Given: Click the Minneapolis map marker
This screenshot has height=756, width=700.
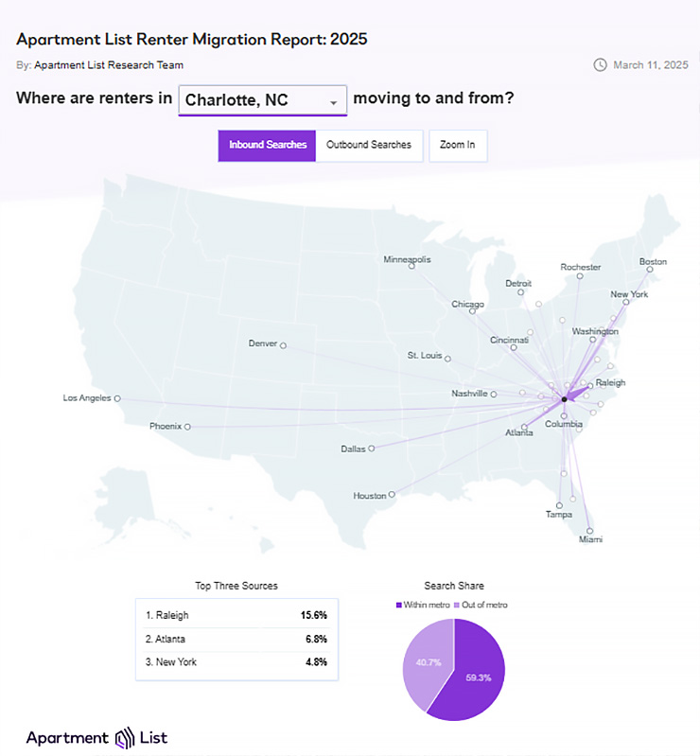Looking at the screenshot, I should tap(411, 266).
